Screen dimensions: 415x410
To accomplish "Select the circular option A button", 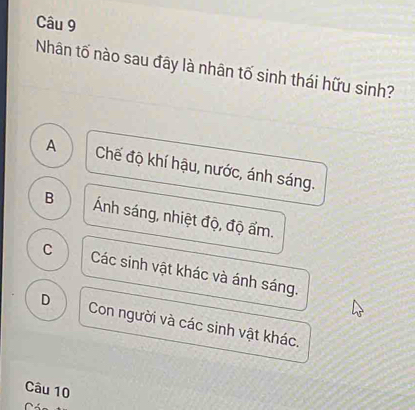I will (51, 146).
